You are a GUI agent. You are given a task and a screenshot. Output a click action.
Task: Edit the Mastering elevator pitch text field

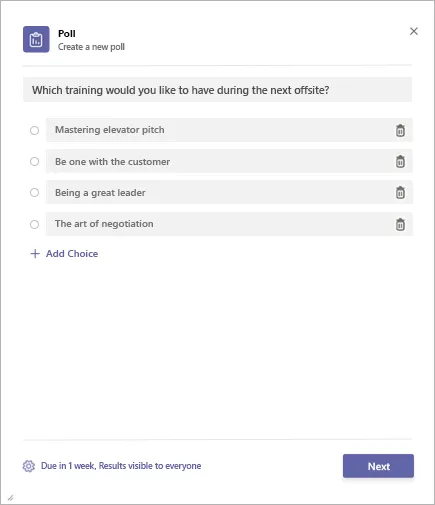229,130
